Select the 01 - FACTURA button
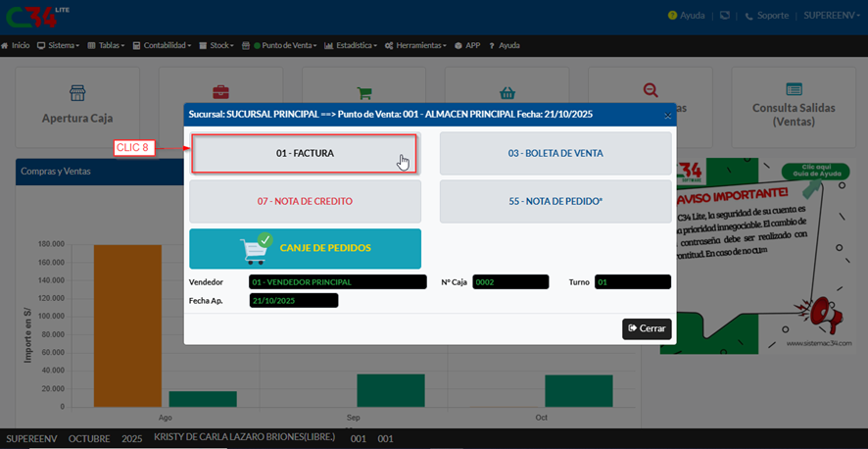Image resolution: width=868 pixels, height=449 pixels. [x=304, y=154]
